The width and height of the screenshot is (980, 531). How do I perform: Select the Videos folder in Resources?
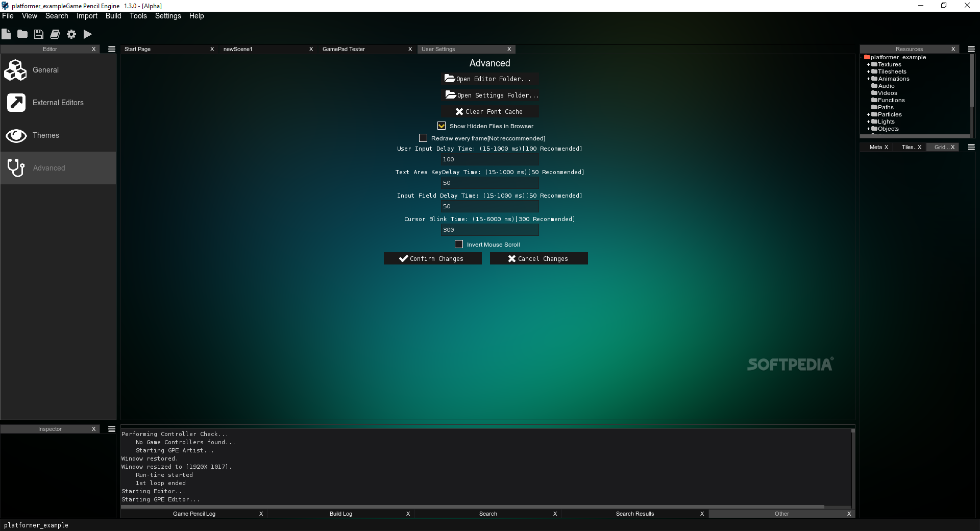click(x=884, y=93)
